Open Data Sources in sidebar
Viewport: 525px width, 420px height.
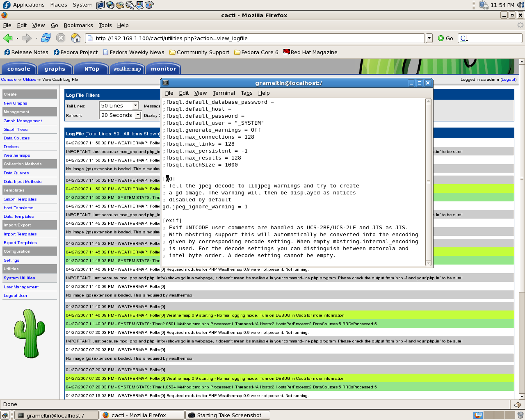[17, 138]
